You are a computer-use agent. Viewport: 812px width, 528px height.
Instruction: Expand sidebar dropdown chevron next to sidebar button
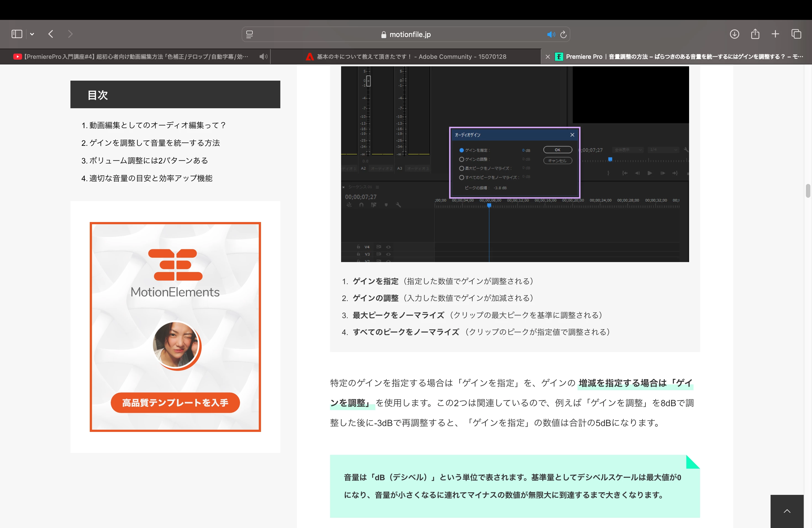coord(32,34)
